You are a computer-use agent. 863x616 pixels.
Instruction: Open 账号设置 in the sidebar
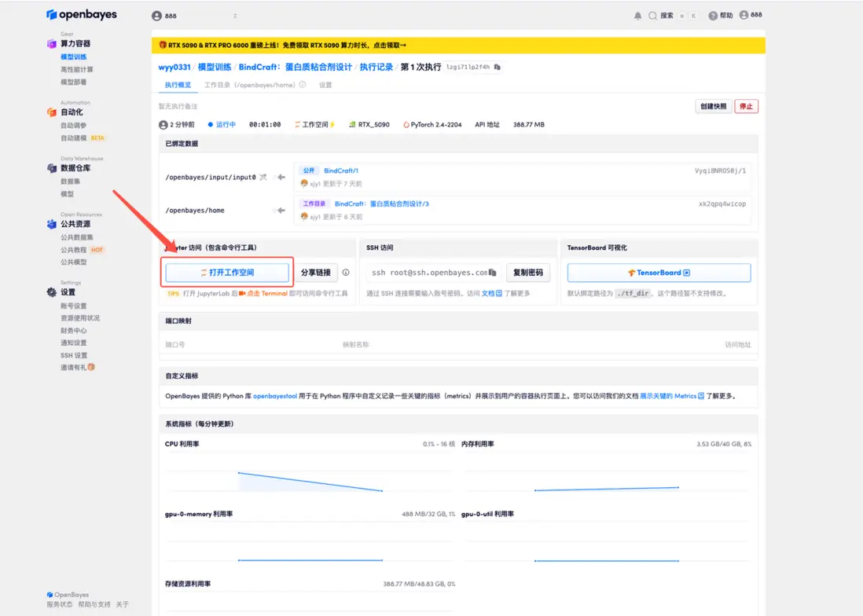(x=73, y=306)
